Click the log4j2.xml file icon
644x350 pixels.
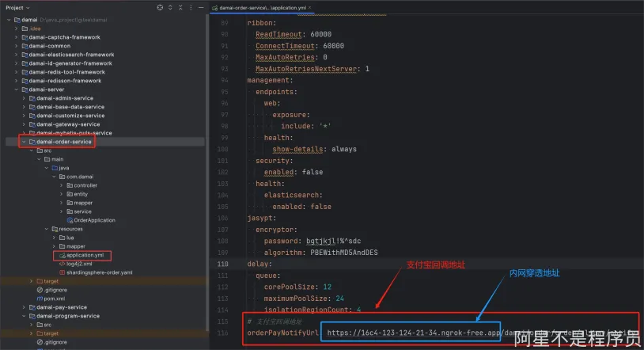63,264
